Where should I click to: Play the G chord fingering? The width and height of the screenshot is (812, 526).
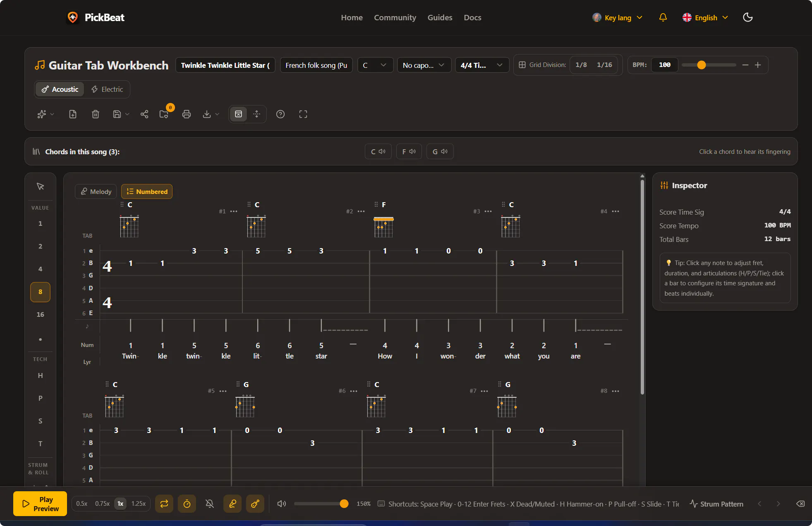click(440, 151)
